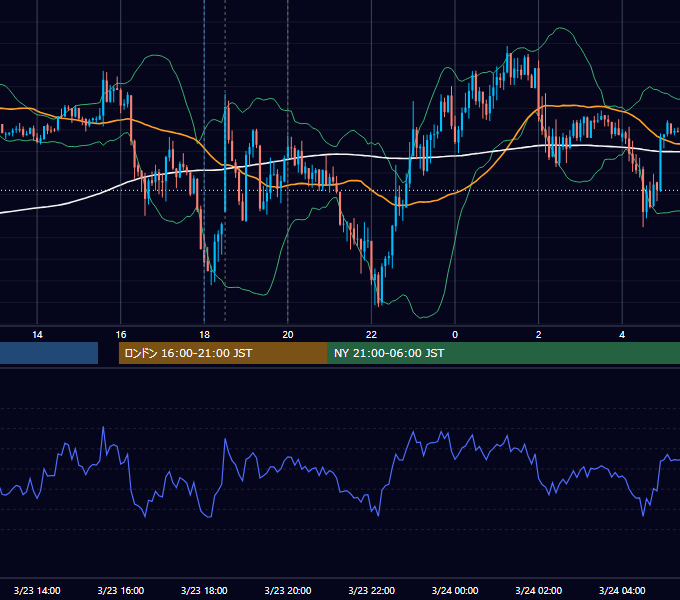Click the 3/24 02:00 date label
Viewport: 680px width, 600px height.
tap(539, 590)
